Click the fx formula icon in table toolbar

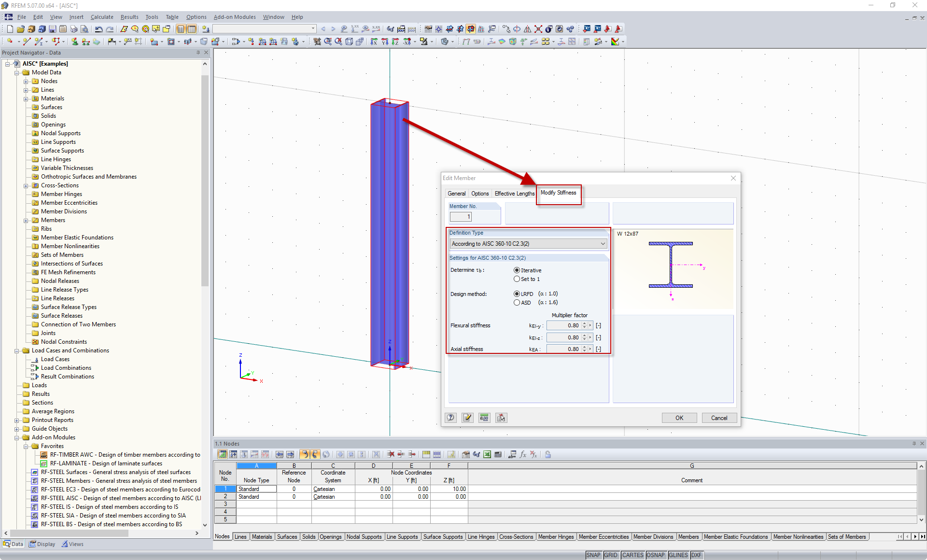point(523,454)
